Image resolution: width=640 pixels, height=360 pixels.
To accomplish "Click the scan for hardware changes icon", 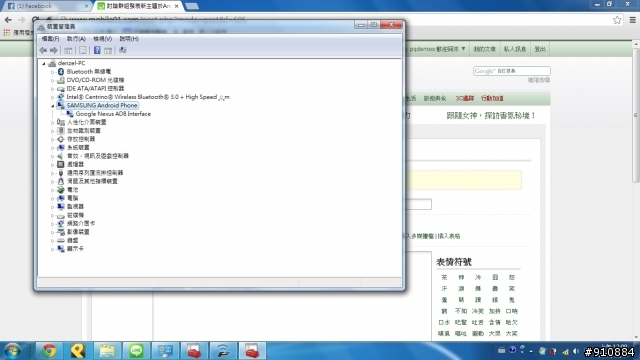I will 122,50.
